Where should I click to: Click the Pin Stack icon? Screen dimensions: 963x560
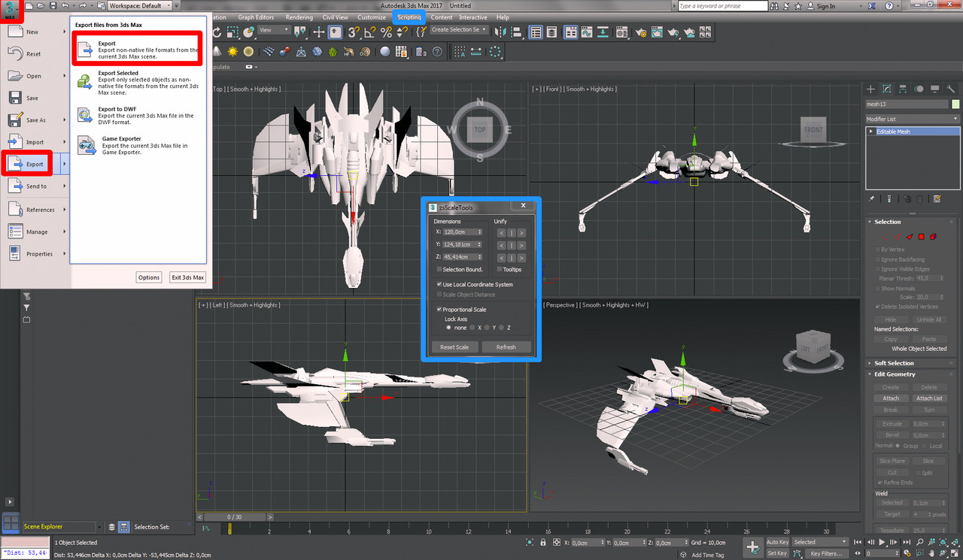pos(871,199)
